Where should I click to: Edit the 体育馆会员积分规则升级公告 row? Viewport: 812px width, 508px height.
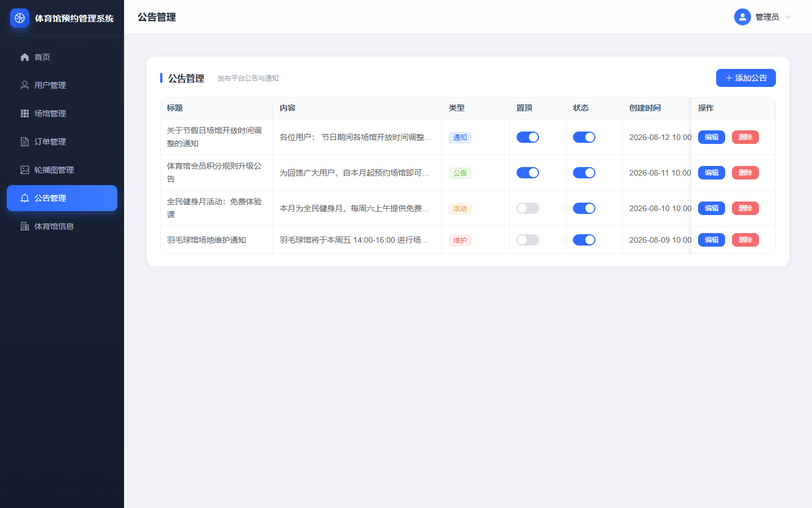point(712,173)
